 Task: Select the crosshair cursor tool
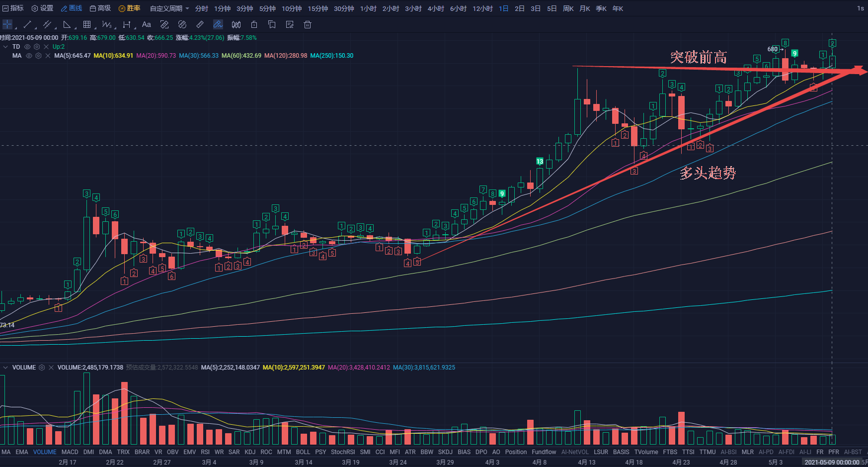[x=7, y=24]
